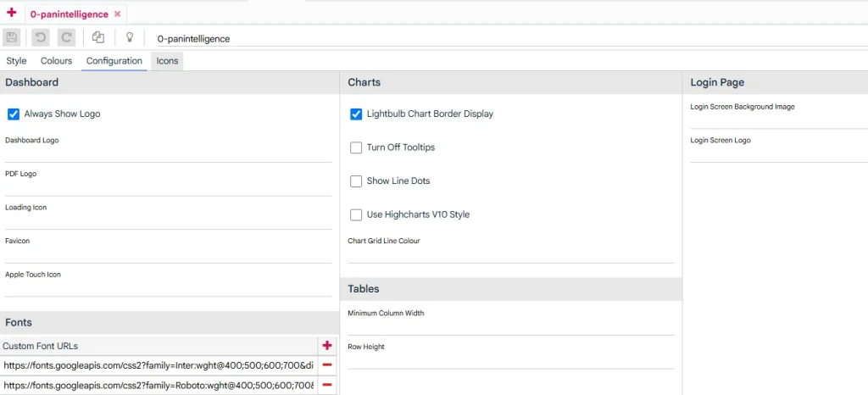This screenshot has height=395, width=868.
Task: Uncheck Always Show Logo
Action: click(14, 114)
